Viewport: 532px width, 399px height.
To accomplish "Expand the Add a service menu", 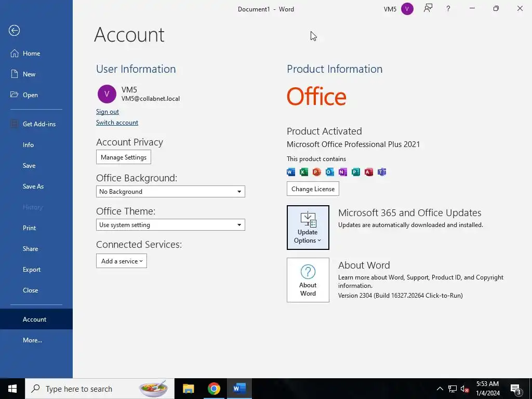I will 122,261.
